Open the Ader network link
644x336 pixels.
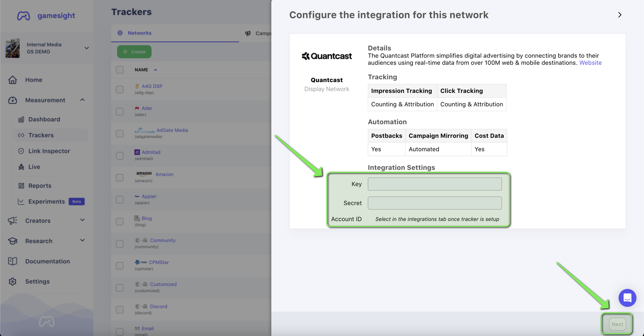(x=147, y=108)
